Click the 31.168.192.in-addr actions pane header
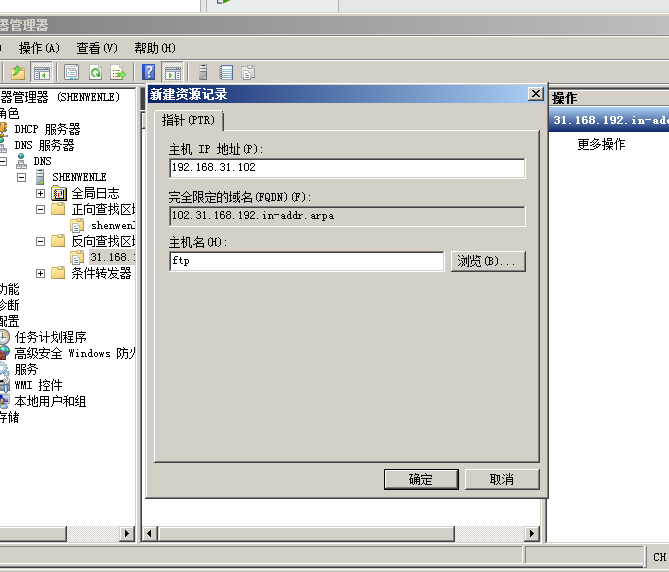The image size is (669, 572). pos(609,120)
